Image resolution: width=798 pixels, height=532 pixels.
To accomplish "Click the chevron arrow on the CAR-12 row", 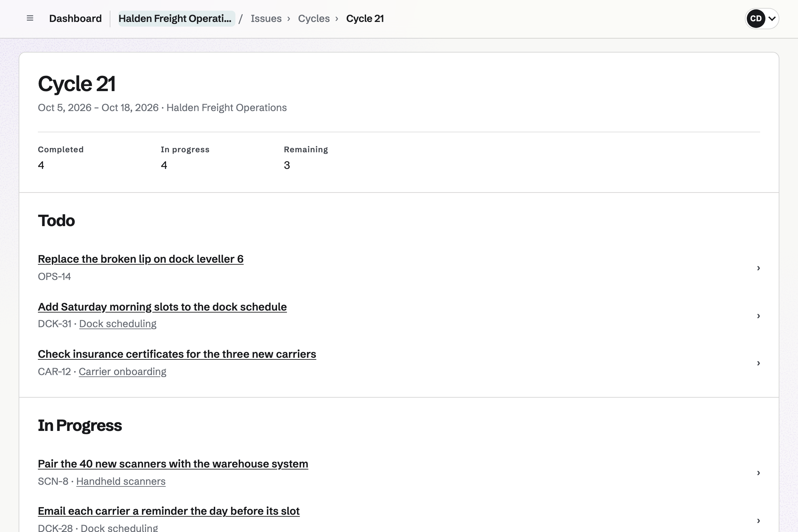I will [x=758, y=363].
